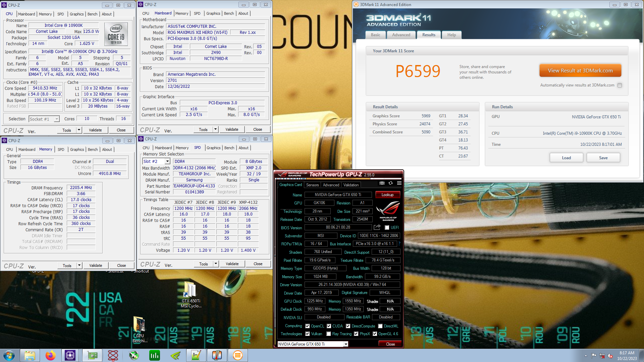
Task: Click the CPU name field Intel Core i9 10900K
Action: tap(63, 25)
